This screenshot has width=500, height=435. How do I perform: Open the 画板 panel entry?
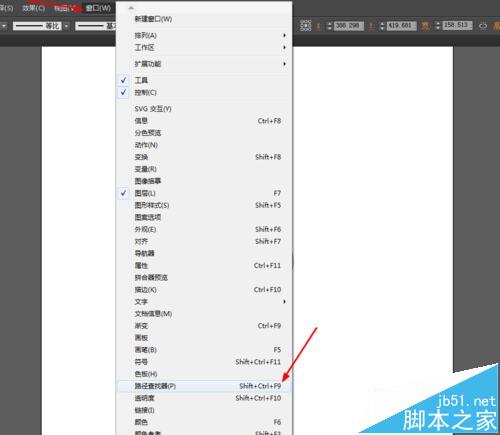click(x=204, y=338)
